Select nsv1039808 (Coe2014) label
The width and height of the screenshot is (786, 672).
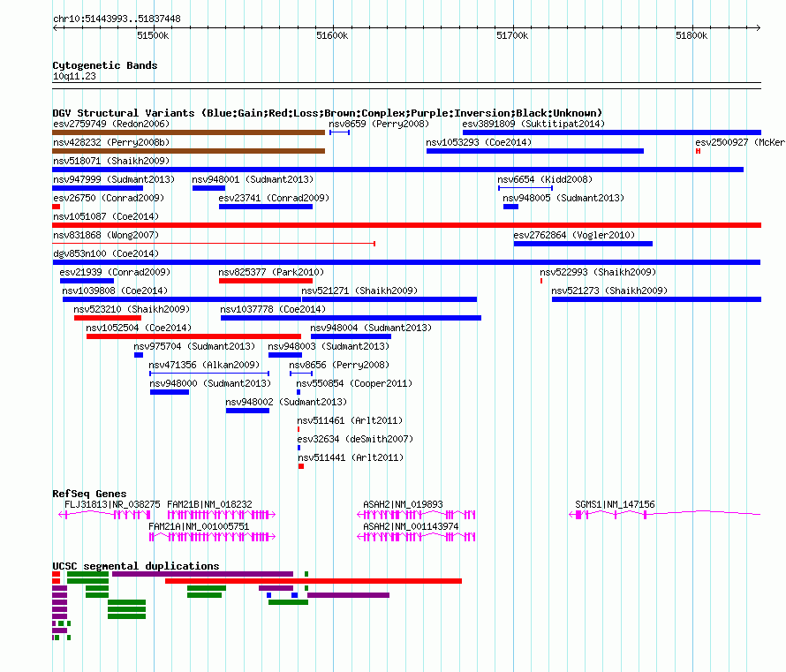coord(115,291)
